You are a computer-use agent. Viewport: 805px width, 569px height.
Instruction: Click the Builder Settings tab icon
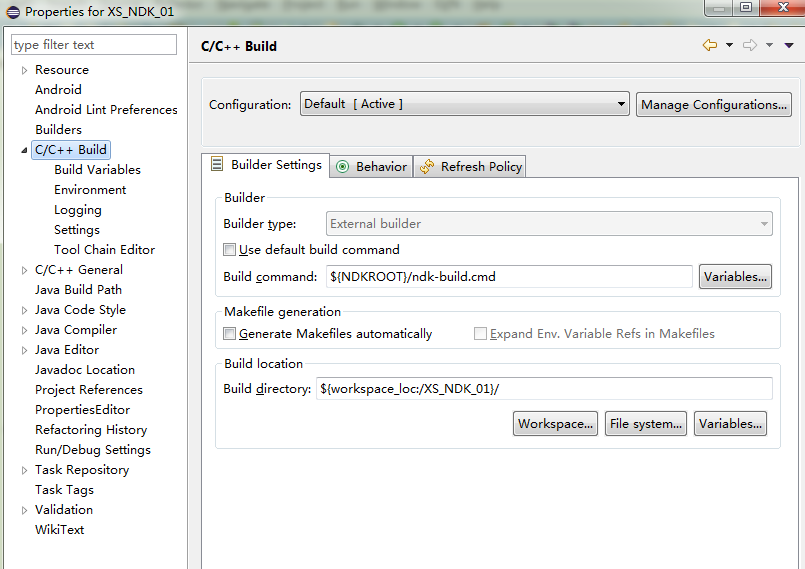[x=217, y=164]
